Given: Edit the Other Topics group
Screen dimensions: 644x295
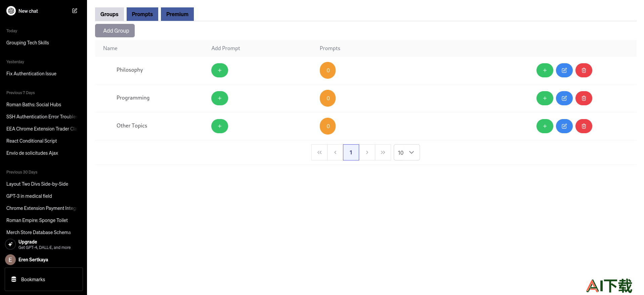Looking at the screenshot, I should point(564,126).
